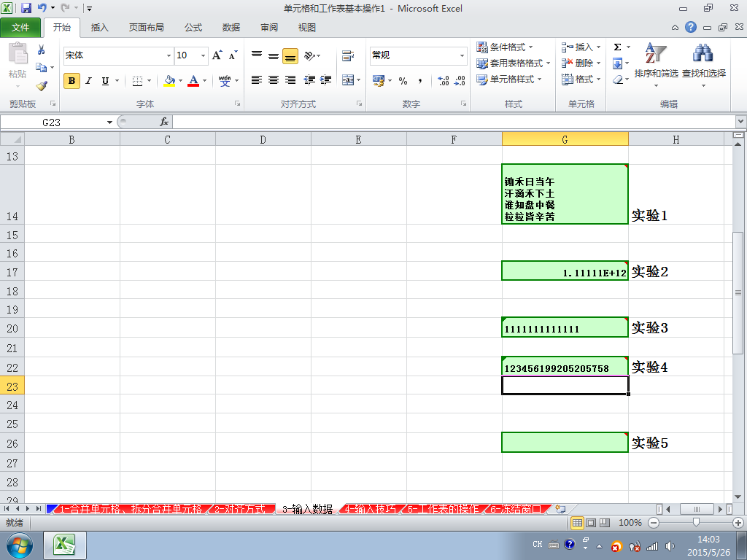Viewport: 747px width, 560px height.
Task: Toggle bottom vertical alignment (highlighted)
Action: [290, 55]
